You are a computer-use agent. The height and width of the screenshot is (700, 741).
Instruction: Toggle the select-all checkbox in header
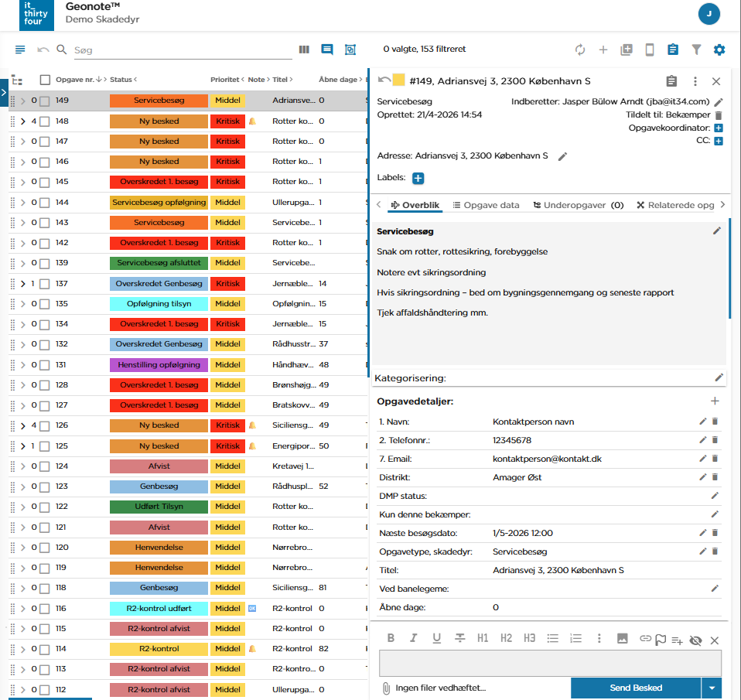[x=45, y=80]
